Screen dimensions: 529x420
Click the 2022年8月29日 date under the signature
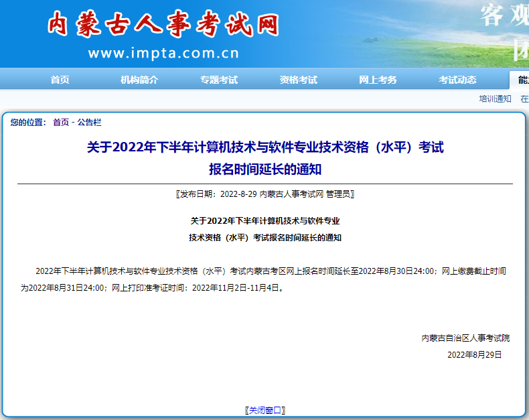pyautogui.click(x=474, y=354)
